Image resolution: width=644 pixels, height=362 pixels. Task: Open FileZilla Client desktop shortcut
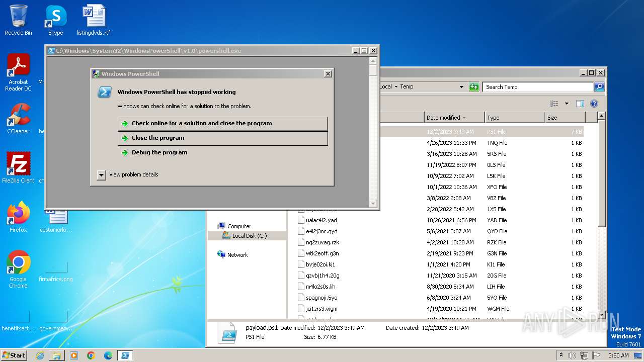pos(18,167)
